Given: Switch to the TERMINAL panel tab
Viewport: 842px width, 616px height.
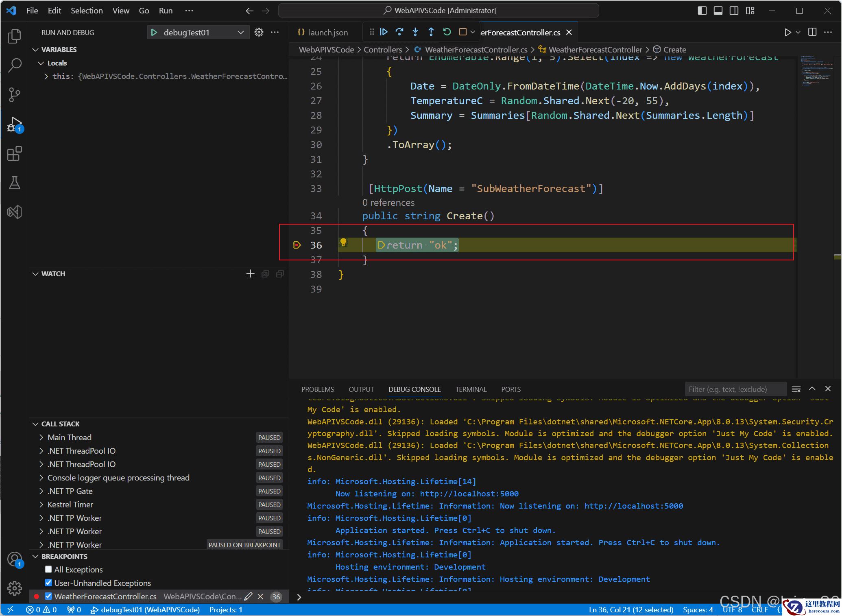Looking at the screenshot, I should coord(471,389).
